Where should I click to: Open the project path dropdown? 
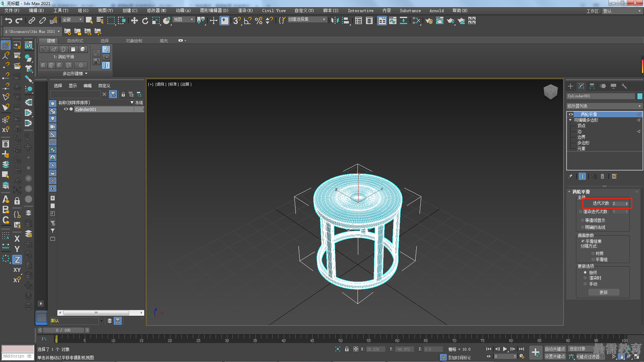coord(33,32)
